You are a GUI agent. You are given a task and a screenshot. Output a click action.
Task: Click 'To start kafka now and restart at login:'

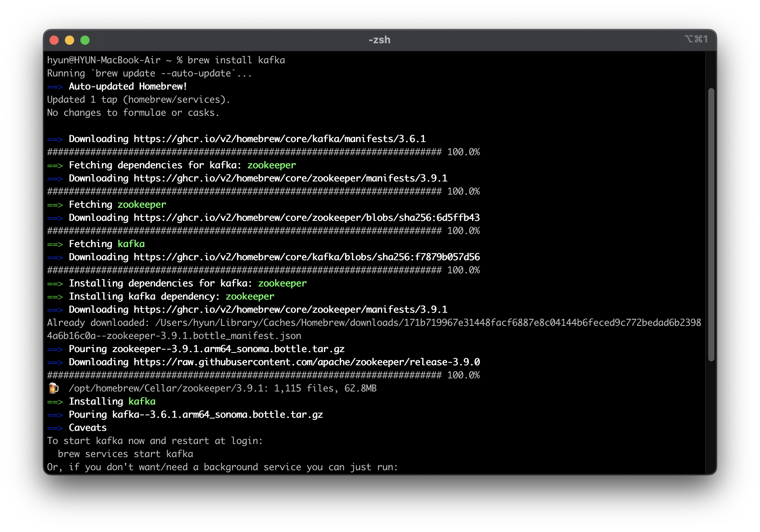coord(155,441)
